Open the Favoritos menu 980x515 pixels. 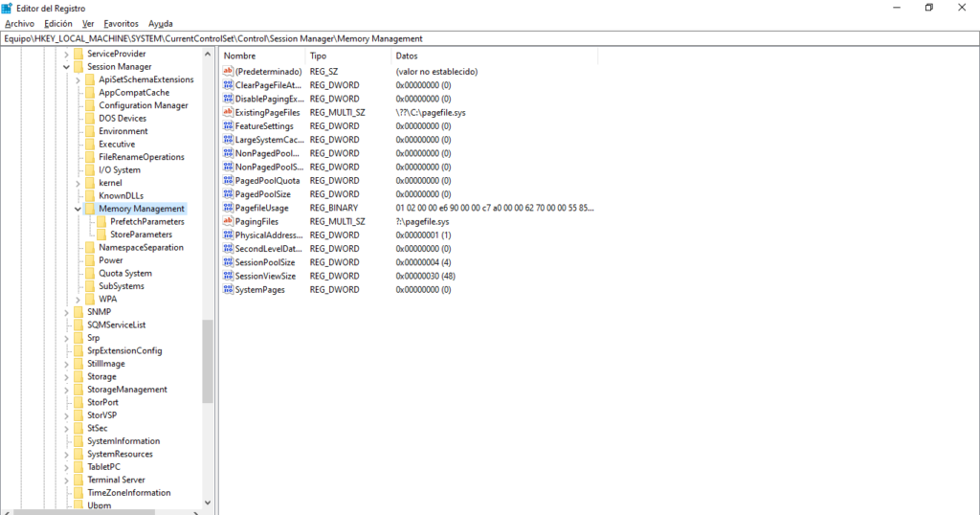(121, 23)
